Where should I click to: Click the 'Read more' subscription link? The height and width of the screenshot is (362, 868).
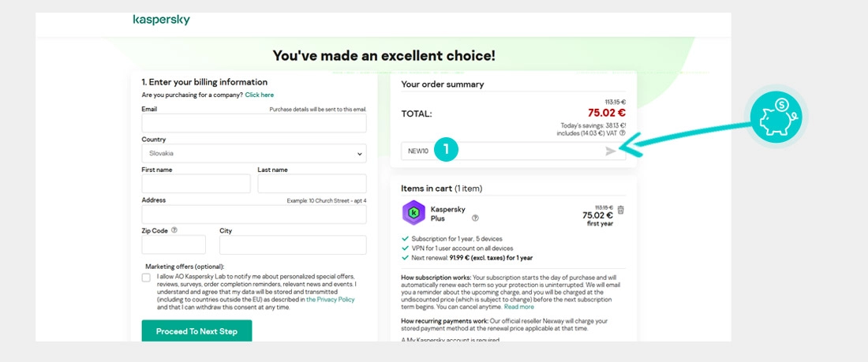point(519,307)
